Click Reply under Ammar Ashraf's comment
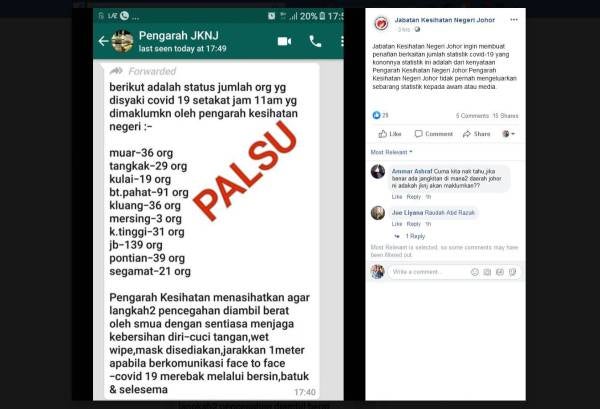The width and height of the screenshot is (600, 409). tap(414, 197)
